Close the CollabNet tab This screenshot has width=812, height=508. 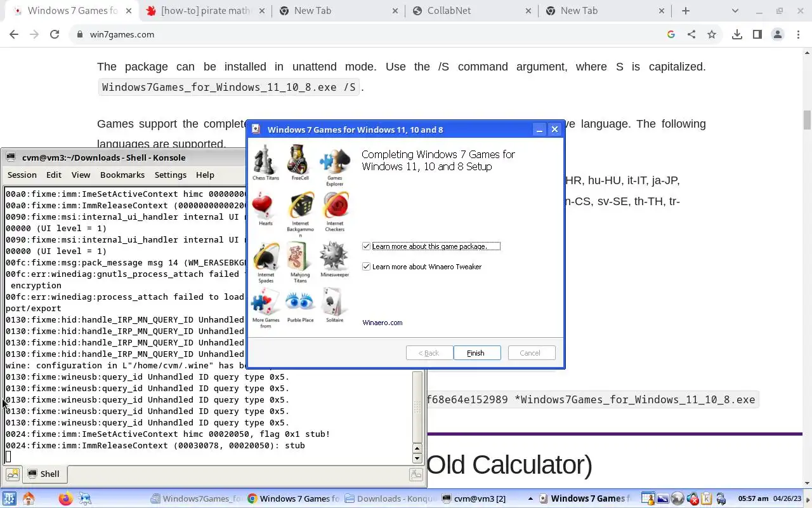528,11
